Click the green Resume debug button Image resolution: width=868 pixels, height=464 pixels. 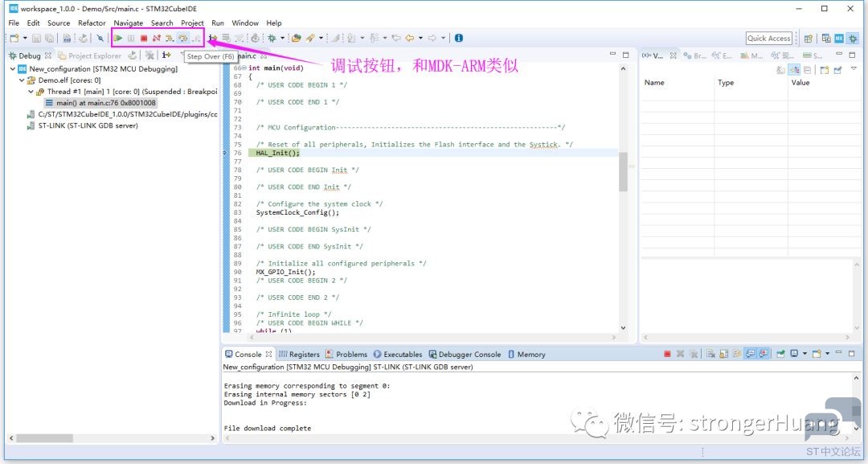pyautogui.click(x=118, y=38)
